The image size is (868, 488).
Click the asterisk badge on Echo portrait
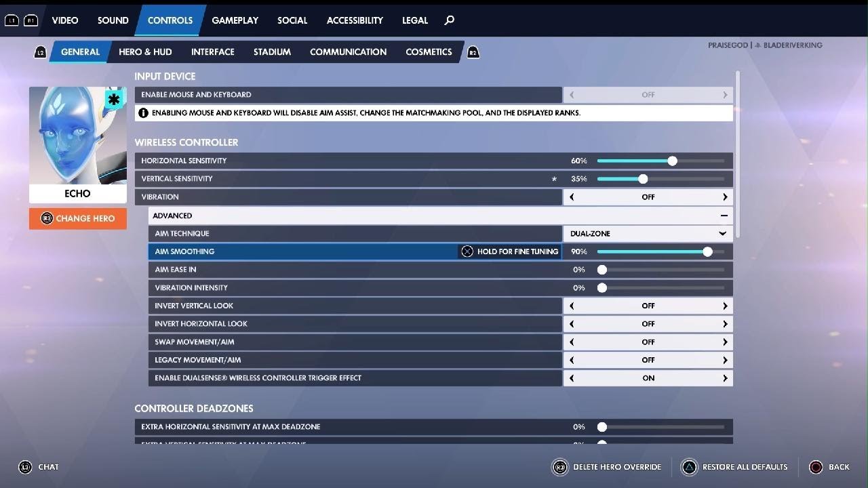tap(114, 100)
